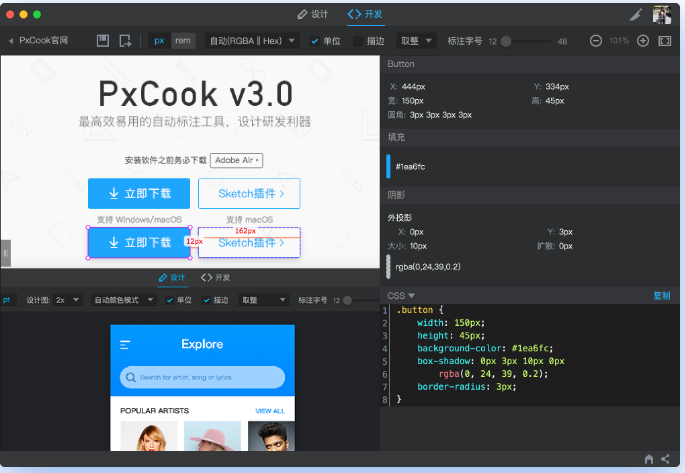This screenshot has width=685, height=473.
Task: Toggle the 单位 checkbox in lower toolbar
Action: pyautogui.click(x=170, y=300)
